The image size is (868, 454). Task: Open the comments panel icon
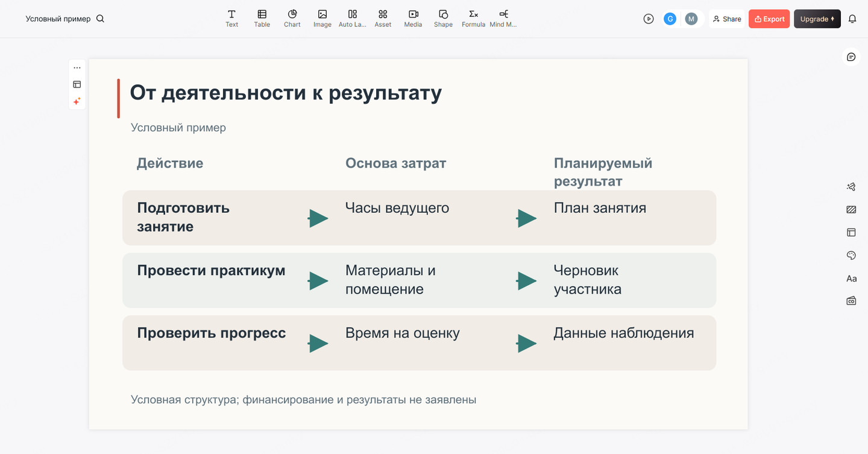851,57
